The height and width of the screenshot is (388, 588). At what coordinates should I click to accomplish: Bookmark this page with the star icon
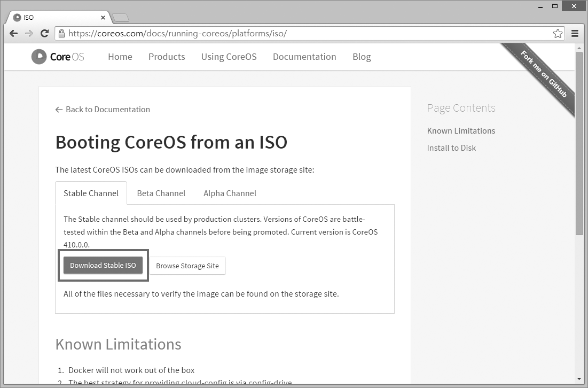coord(558,34)
